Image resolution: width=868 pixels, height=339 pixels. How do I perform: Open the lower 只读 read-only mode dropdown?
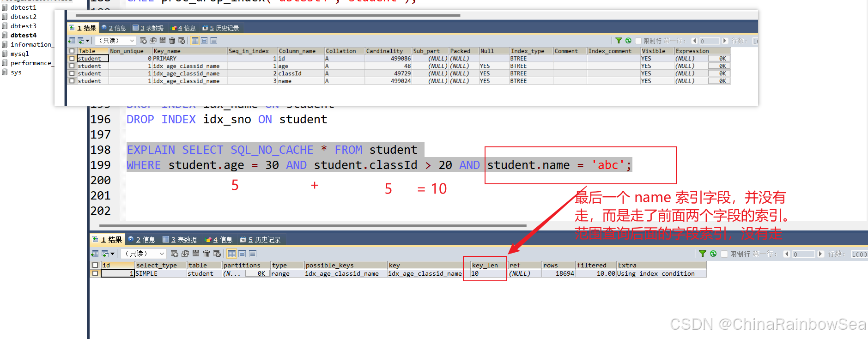[x=144, y=254]
